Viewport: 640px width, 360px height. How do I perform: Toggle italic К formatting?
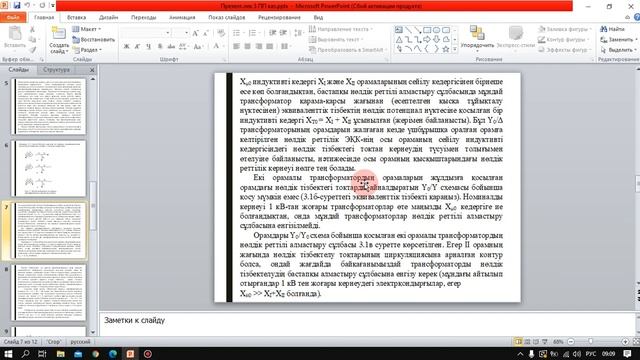click(138, 47)
